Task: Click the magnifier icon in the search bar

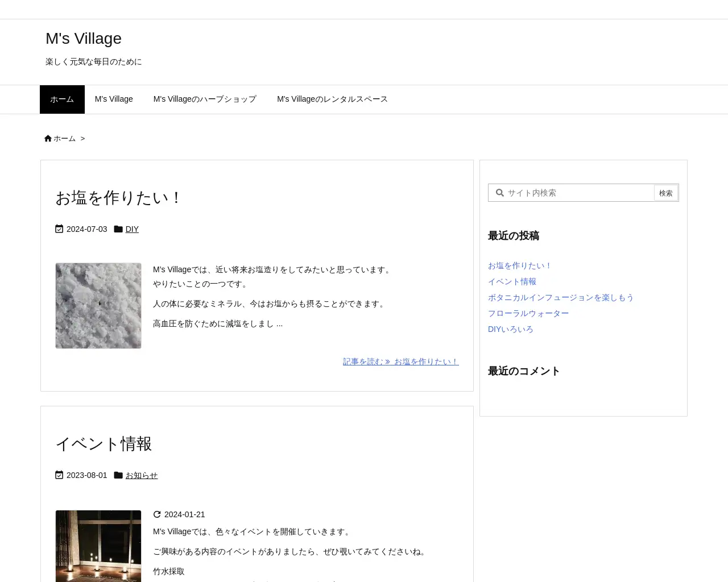Action: coord(499,193)
